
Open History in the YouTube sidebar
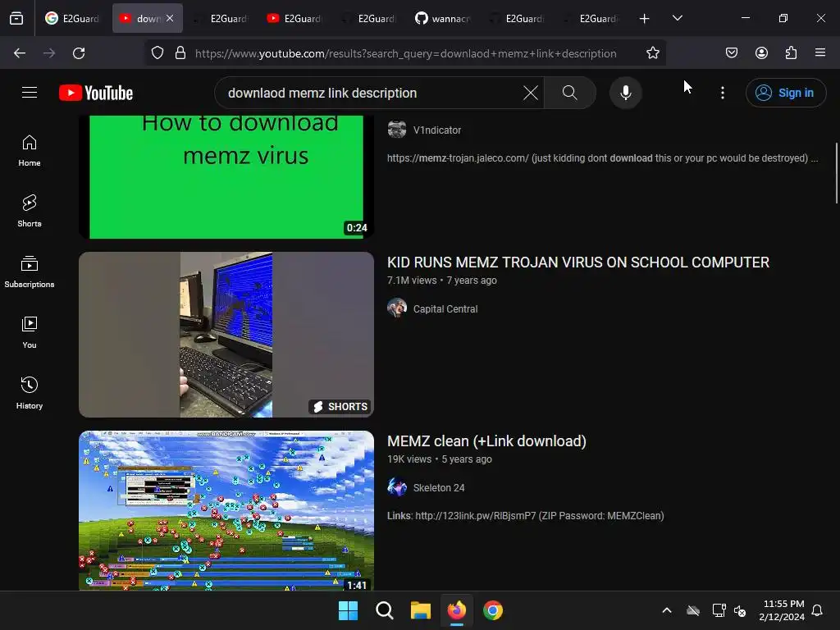[30, 393]
